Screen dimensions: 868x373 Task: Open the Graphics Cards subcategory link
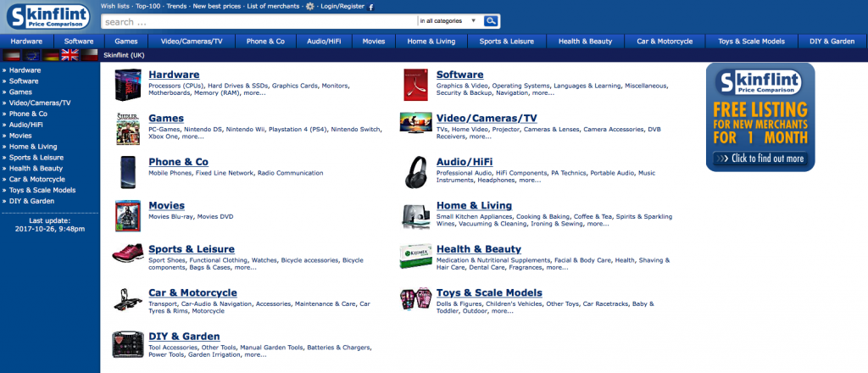[295, 86]
